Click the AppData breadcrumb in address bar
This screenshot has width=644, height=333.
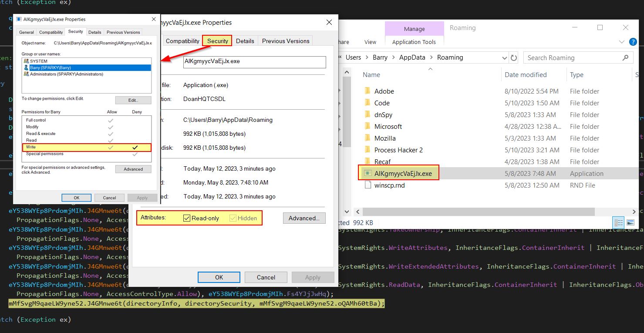click(x=412, y=57)
